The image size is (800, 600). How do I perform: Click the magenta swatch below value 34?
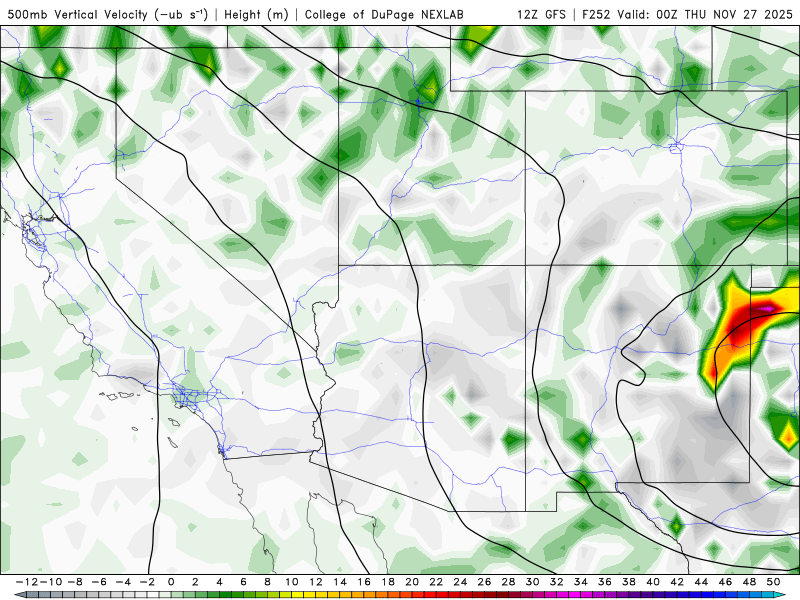click(587, 595)
